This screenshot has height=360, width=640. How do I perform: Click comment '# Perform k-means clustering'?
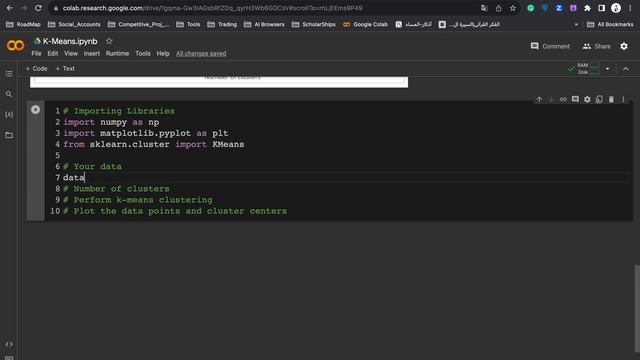pyautogui.click(x=138, y=200)
